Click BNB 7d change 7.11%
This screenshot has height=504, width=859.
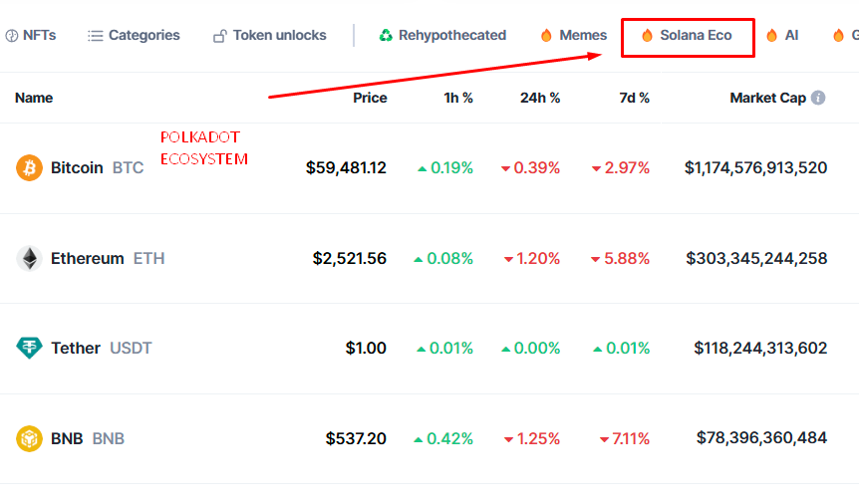click(x=625, y=438)
